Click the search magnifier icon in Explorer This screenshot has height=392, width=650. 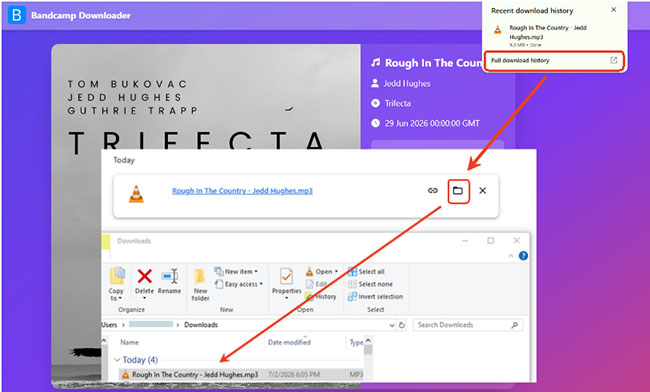[514, 325]
